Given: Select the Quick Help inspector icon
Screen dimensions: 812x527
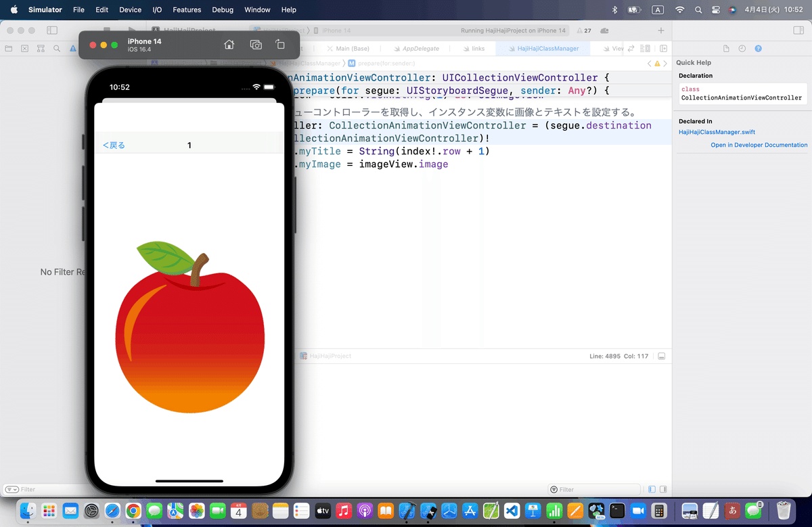Looking at the screenshot, I should pyautogui.click(x=758, y=49).
